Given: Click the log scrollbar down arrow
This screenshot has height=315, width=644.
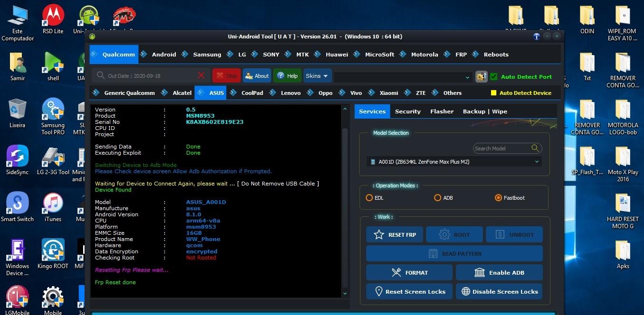Looking at the screenshot, I should tap(345, 293).
